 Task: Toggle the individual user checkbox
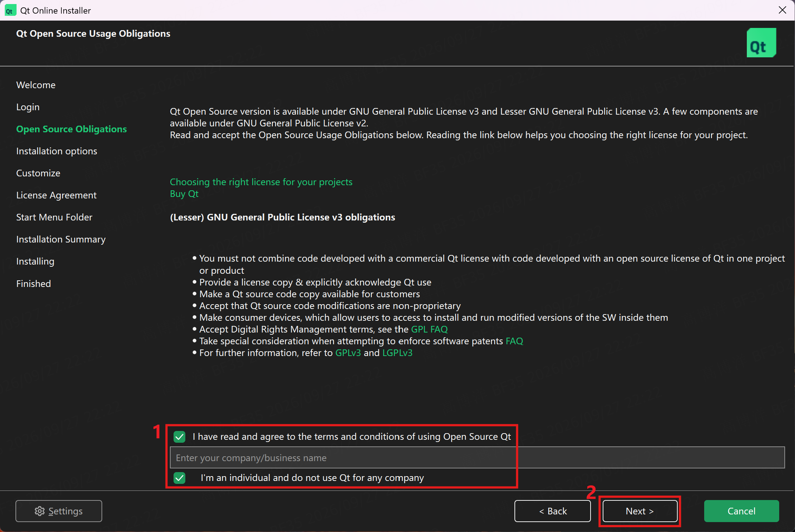pyautogui.click(x=179, y=478)
